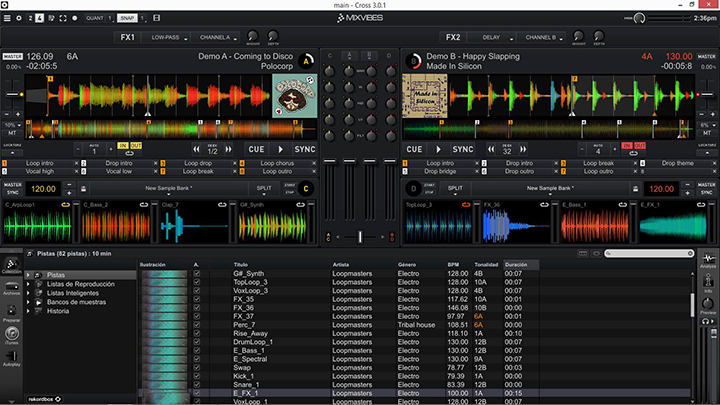Click SYNC on deck B
Image resolution: width=720 pixels, height=405 pixels.
[x=462, y=149]
